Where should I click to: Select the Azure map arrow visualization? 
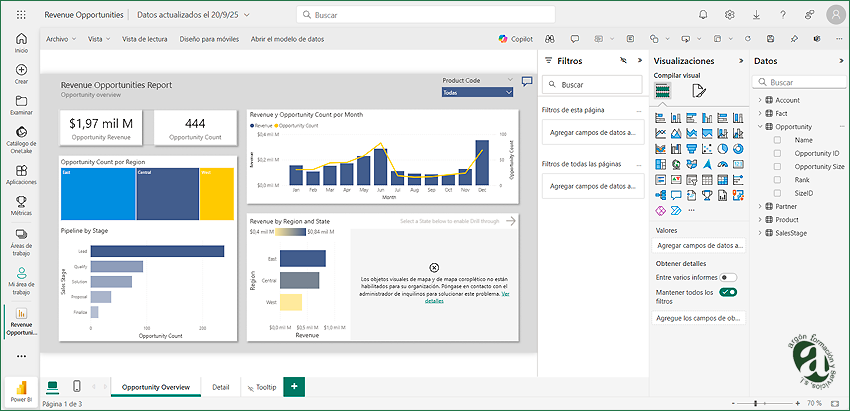[707, 164]
